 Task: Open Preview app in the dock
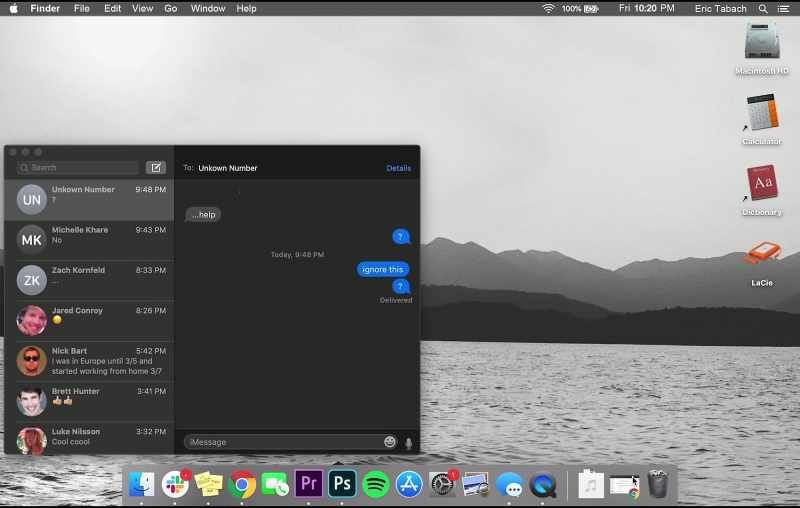point(476,484)
